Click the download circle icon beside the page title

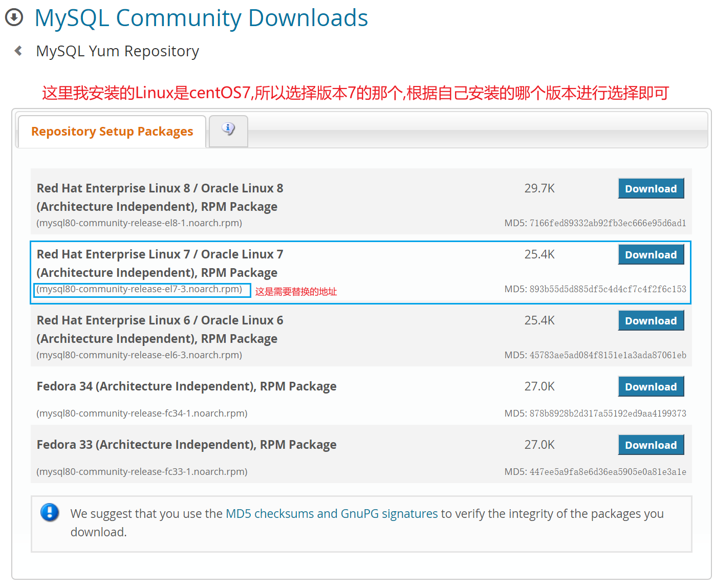pyautogui.click(x=14, y=17)
